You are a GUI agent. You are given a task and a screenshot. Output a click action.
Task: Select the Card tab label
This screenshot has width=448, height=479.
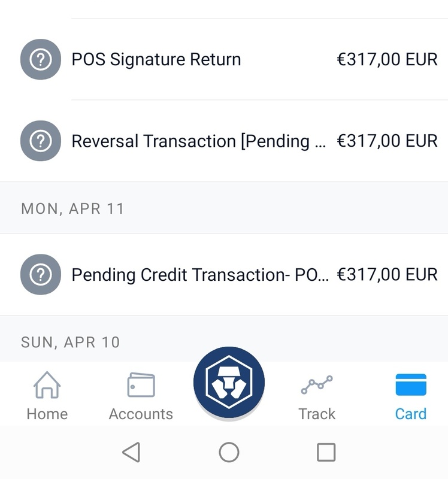coord(411,414)
